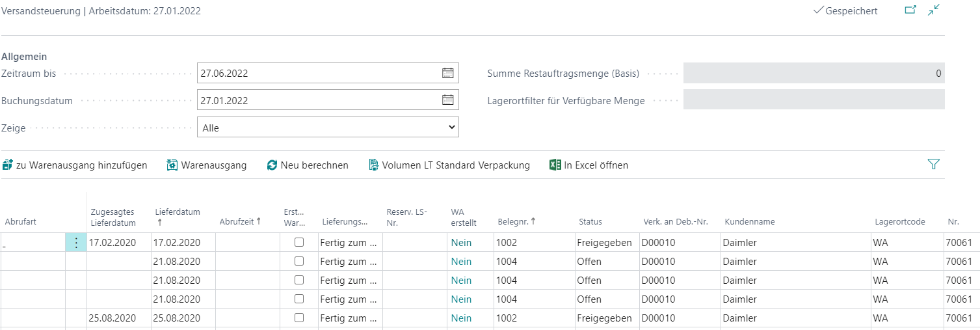The image size is (980, 330).
Task: Sort by Abrufzeit column header
Action: pos(240,221)
